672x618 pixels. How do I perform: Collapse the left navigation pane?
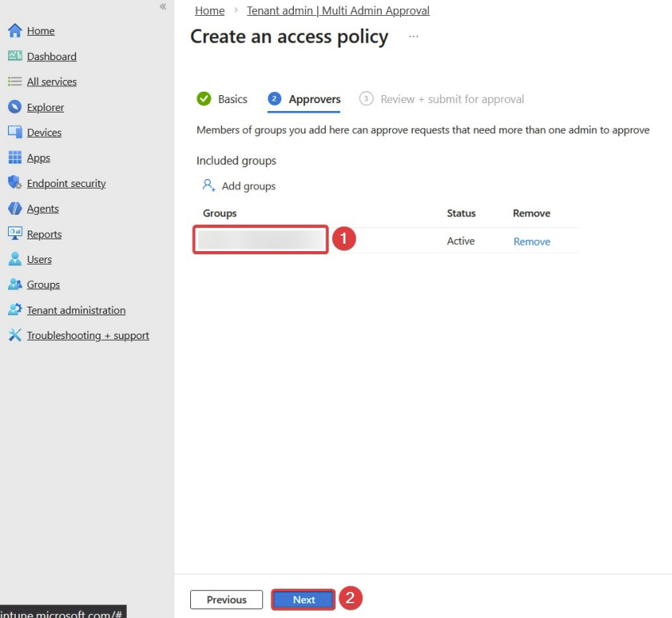point(162,6)
